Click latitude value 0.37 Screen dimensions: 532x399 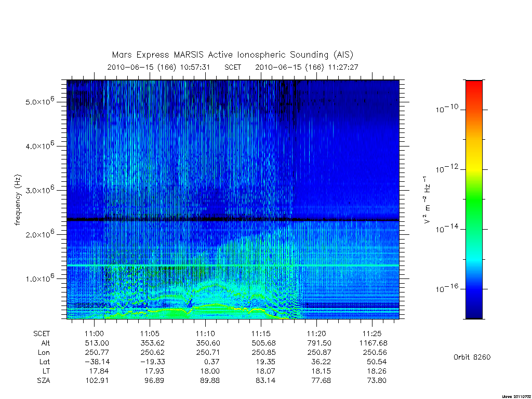(212, 362)
